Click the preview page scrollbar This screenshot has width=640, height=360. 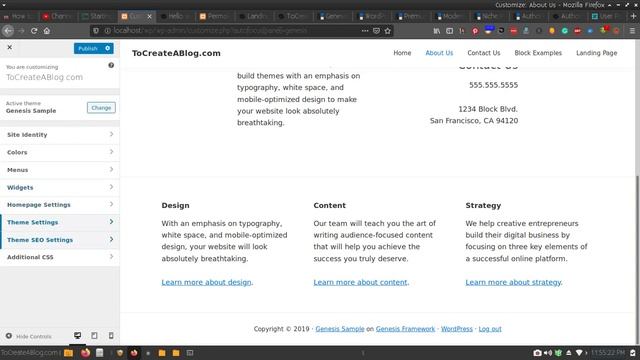tap(637, 260)
